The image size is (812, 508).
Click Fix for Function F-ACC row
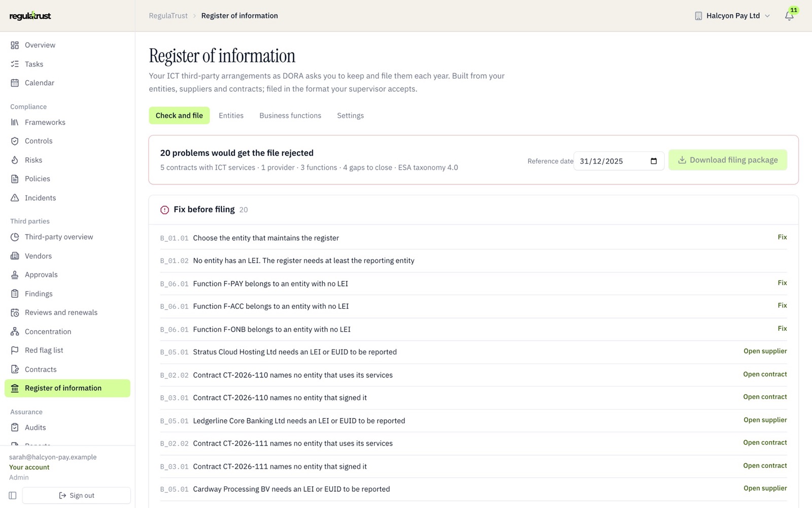tap(782, 305)
